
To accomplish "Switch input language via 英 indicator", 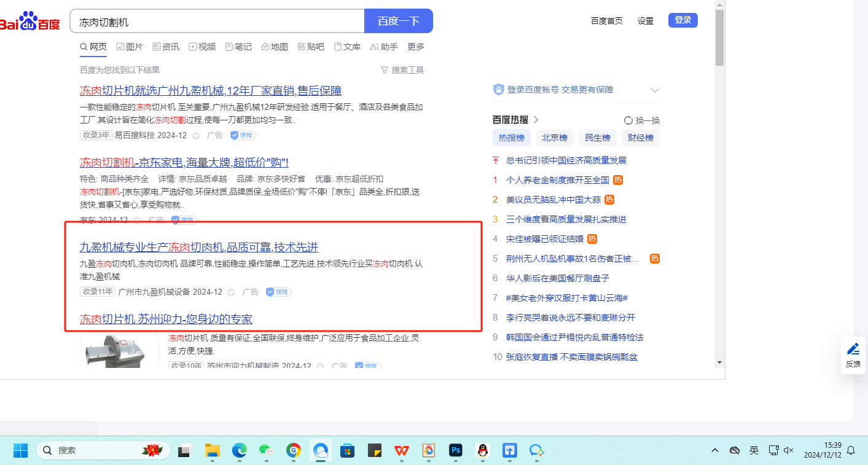I will 754,450.
